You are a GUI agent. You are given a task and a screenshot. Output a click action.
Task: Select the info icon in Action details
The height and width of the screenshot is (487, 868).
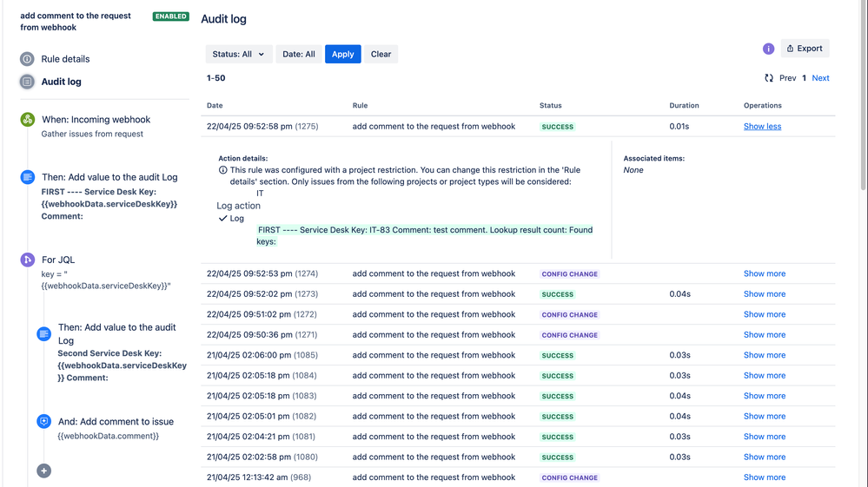222,170
